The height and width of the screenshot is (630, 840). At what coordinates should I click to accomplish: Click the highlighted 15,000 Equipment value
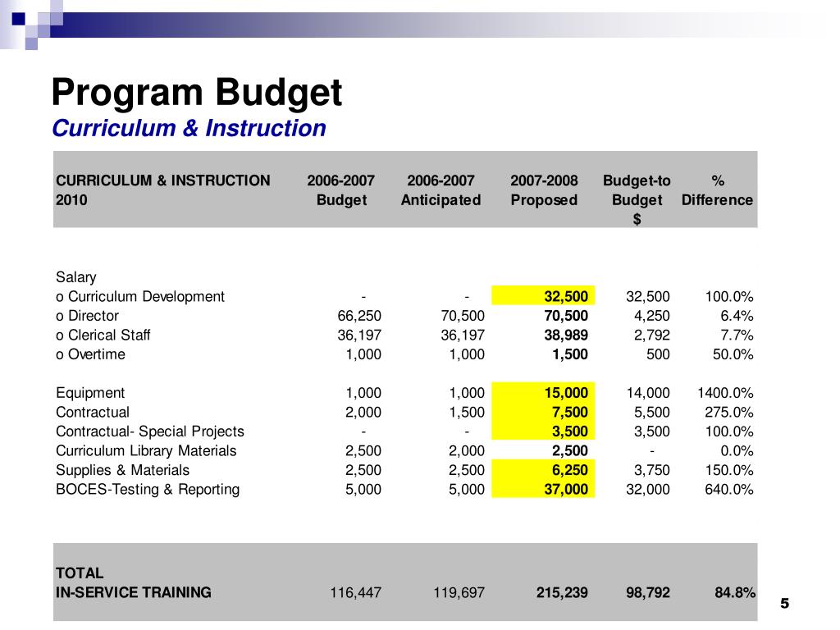(x=566, y=393)
